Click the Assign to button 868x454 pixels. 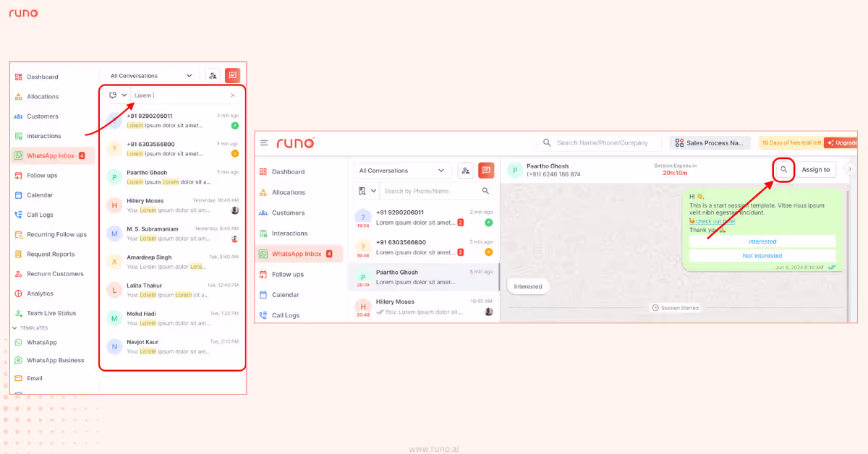pos(816,169)
